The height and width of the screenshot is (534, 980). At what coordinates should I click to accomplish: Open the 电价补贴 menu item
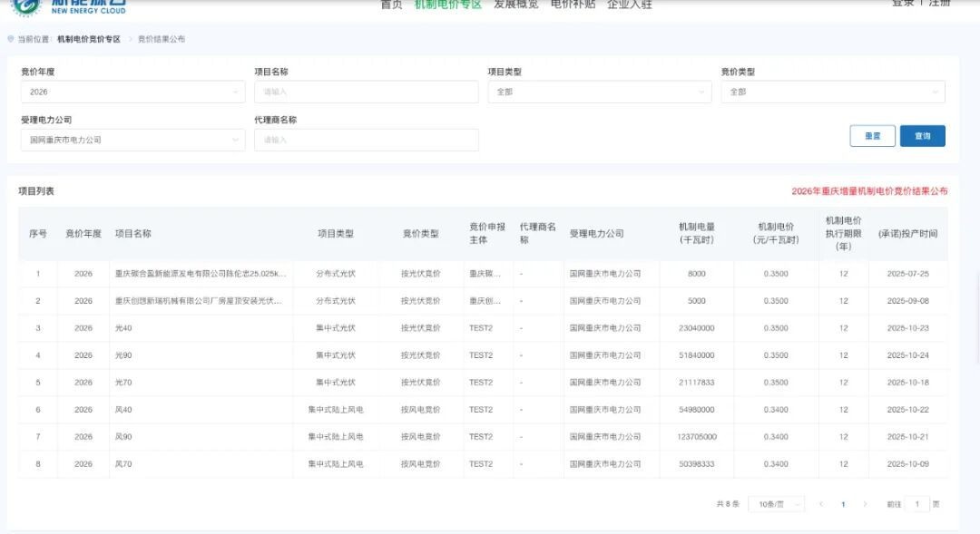[573, 5]
